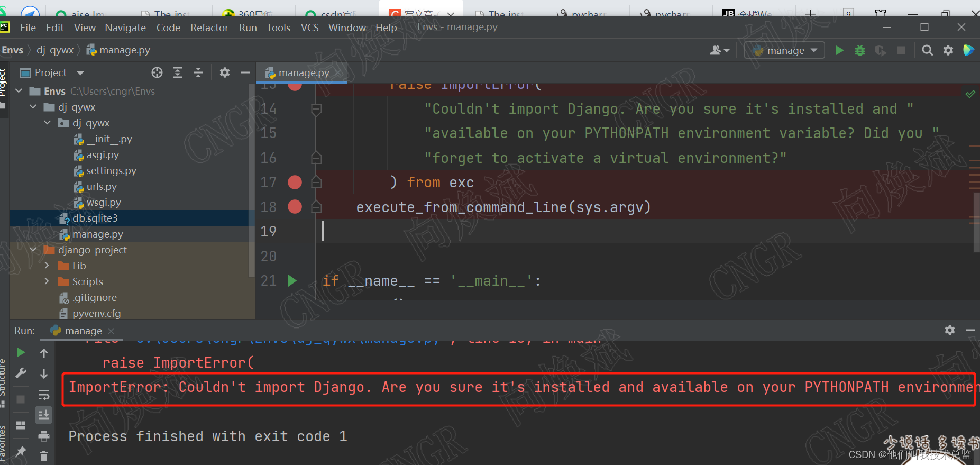980x465 pixels.
Task: Select __init__.py in project tree
Action: pos(103,139)
